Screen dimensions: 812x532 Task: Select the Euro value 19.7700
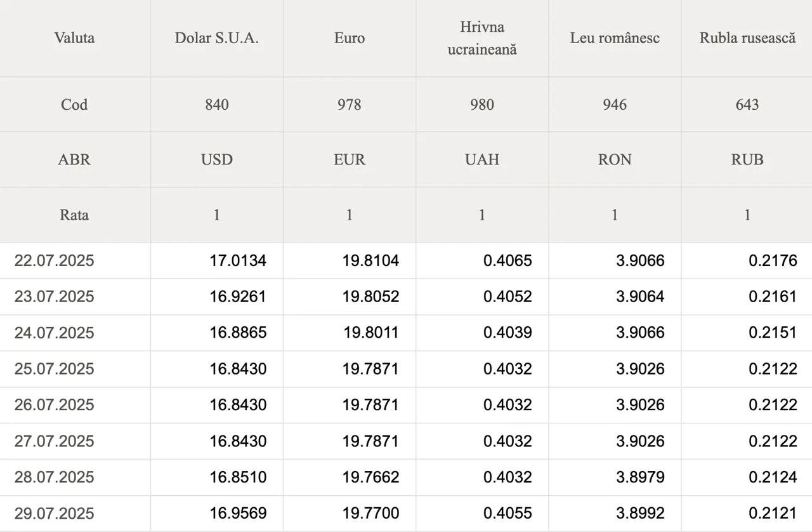370,513
